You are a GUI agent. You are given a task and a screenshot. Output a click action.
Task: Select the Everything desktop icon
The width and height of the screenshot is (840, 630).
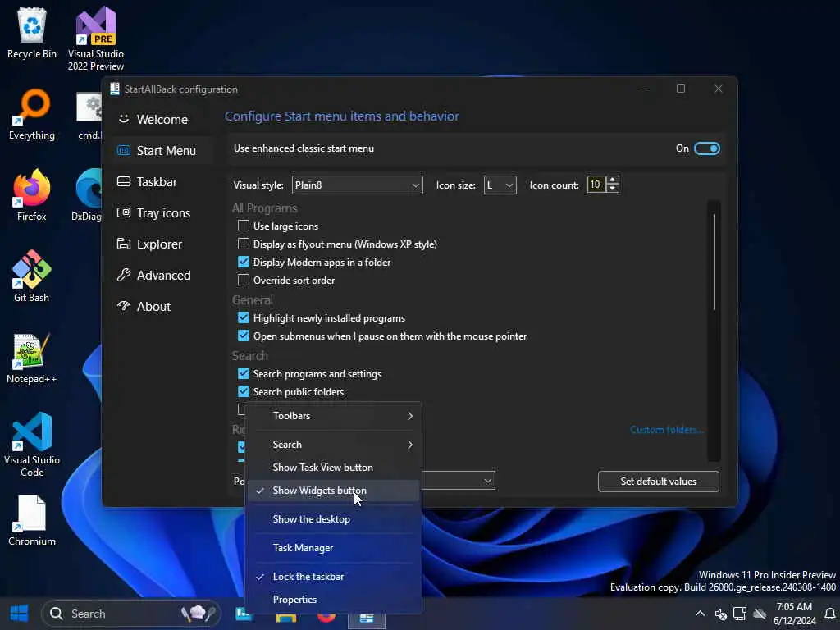[x=32, y=115]
